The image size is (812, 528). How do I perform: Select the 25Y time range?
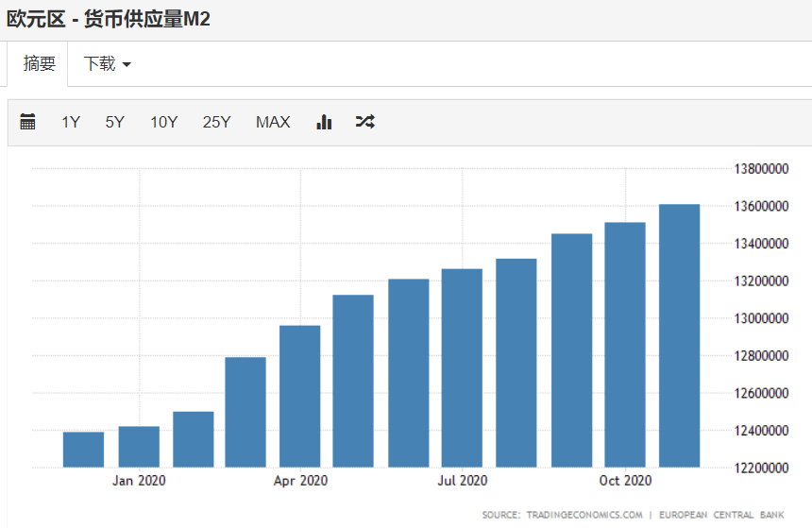(216, 122)
